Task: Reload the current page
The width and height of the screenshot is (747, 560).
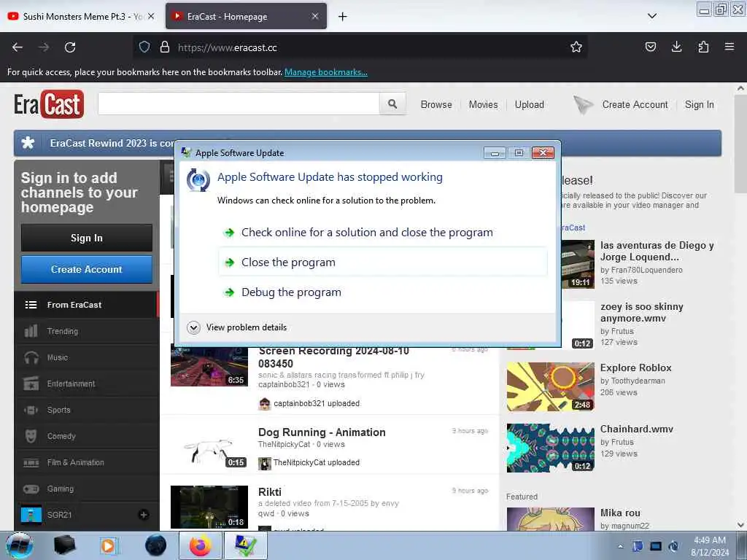Action: point(70,47)
